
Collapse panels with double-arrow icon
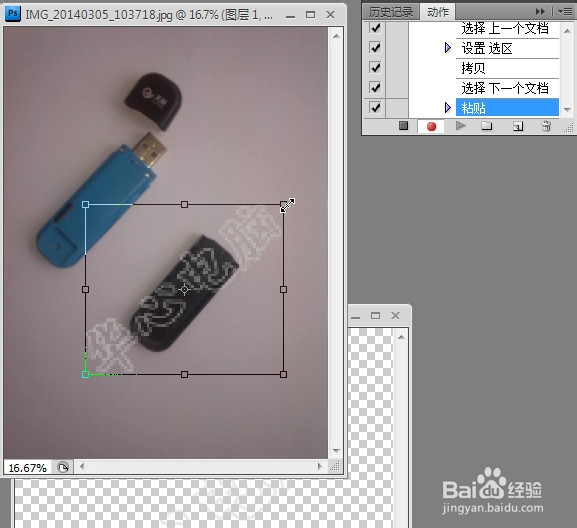pos(540,12)
